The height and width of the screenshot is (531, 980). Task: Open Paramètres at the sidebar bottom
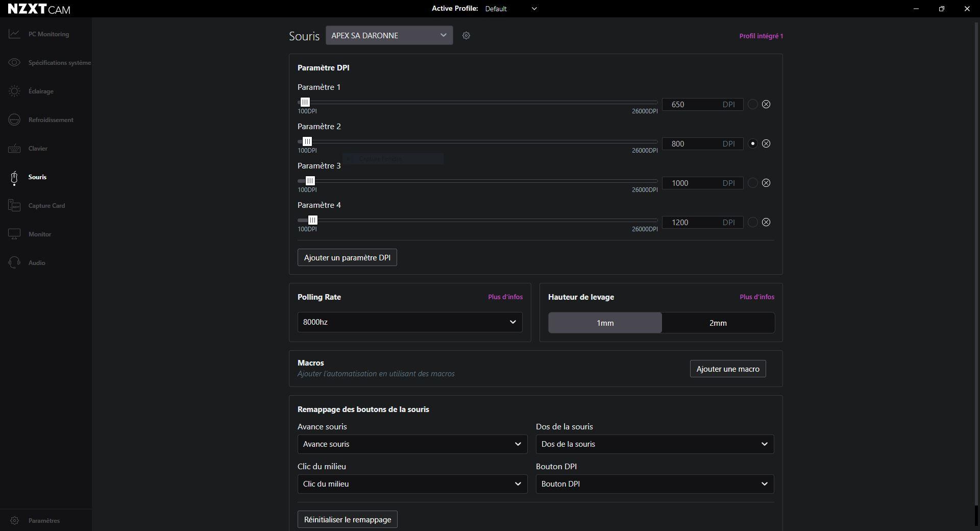click(44, 521)
